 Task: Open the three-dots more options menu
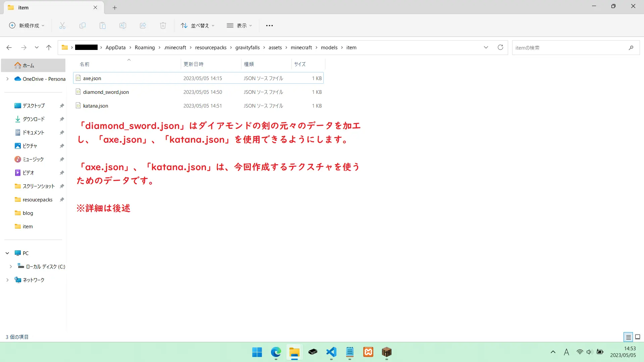(269, 25)
